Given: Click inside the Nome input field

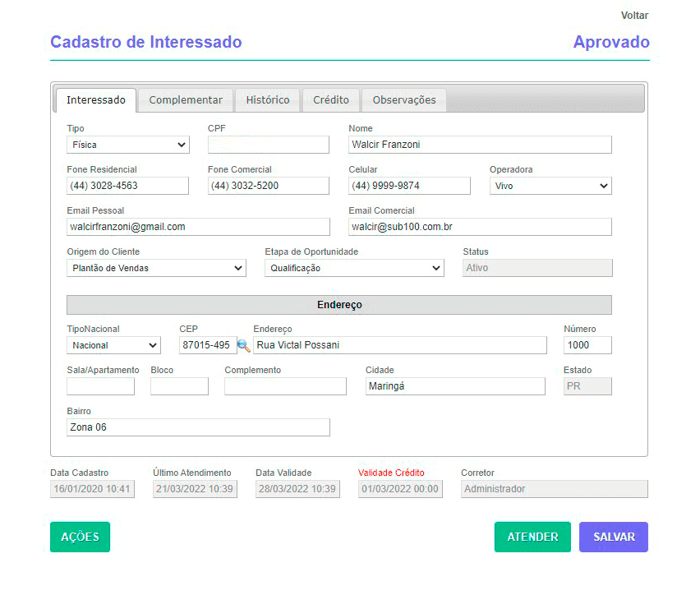Looking at the screenshot, I should point(479,144).
